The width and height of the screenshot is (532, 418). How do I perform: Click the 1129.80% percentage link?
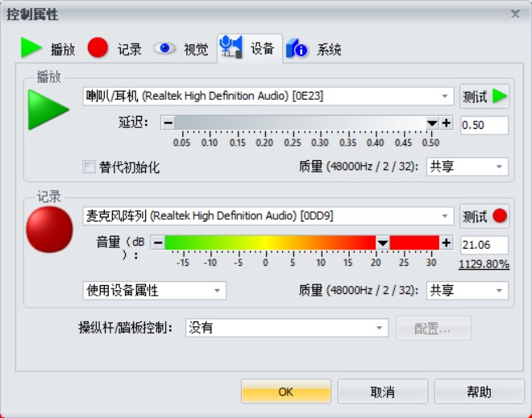pyautogui.click(x=484, y=264)
